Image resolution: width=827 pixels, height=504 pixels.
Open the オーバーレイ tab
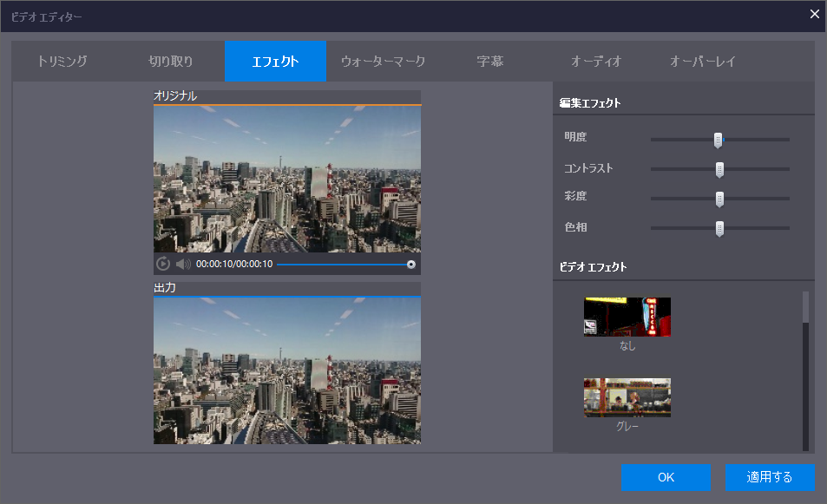click(703, 62)
